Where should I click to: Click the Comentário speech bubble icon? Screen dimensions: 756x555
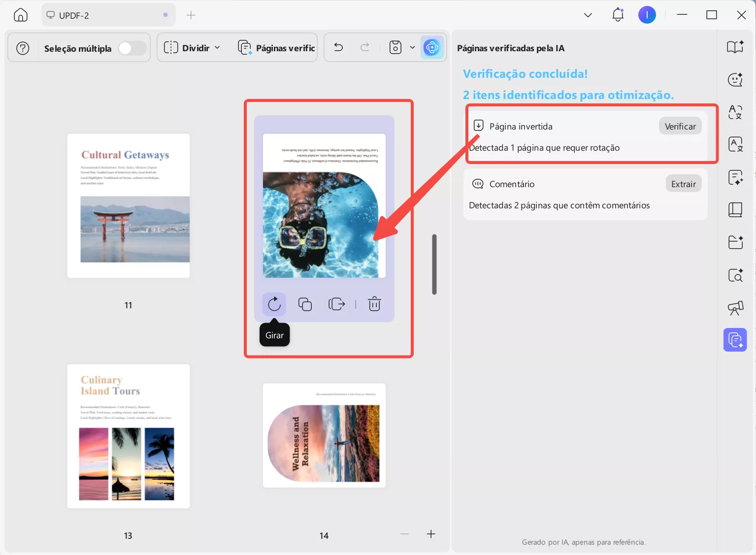tap(478, 184)
